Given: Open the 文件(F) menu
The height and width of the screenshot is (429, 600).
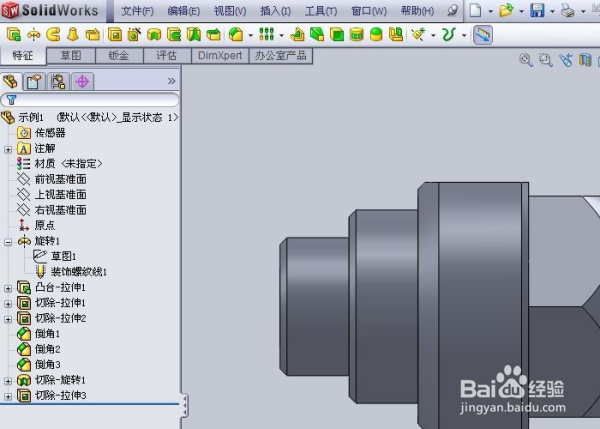Looking at the screenshot, I should [137, 11].
